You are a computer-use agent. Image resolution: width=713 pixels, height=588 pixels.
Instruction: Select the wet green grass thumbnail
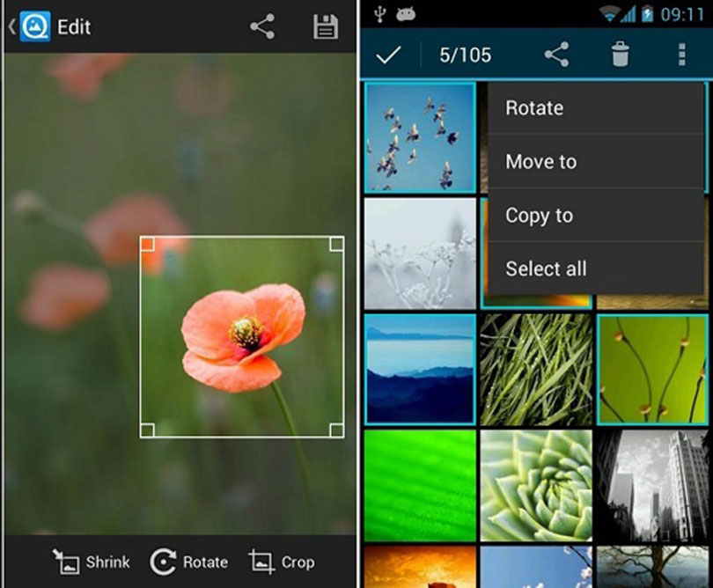point(536,370)
